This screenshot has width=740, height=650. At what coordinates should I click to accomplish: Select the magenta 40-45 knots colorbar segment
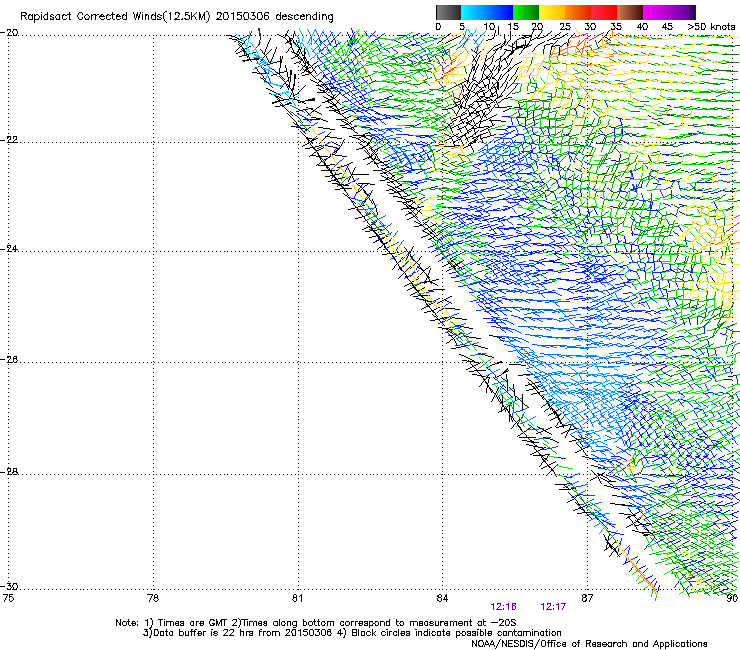pos(656,12)
